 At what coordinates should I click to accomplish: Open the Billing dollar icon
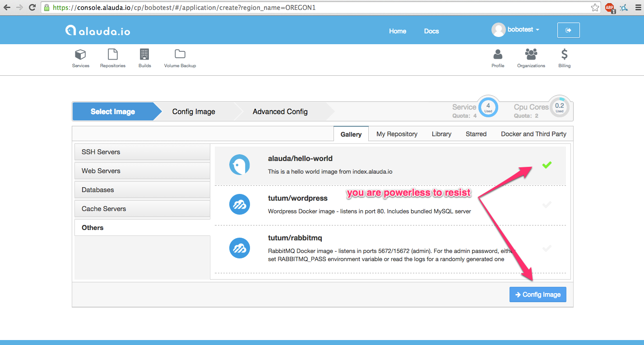[564, 55]
